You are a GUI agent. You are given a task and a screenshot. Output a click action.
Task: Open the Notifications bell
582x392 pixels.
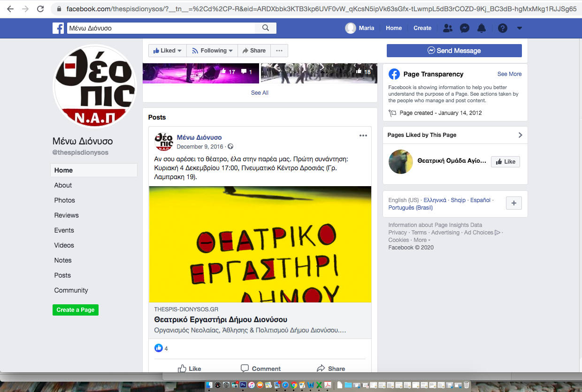pyautogui.click(x=482, y=28)
